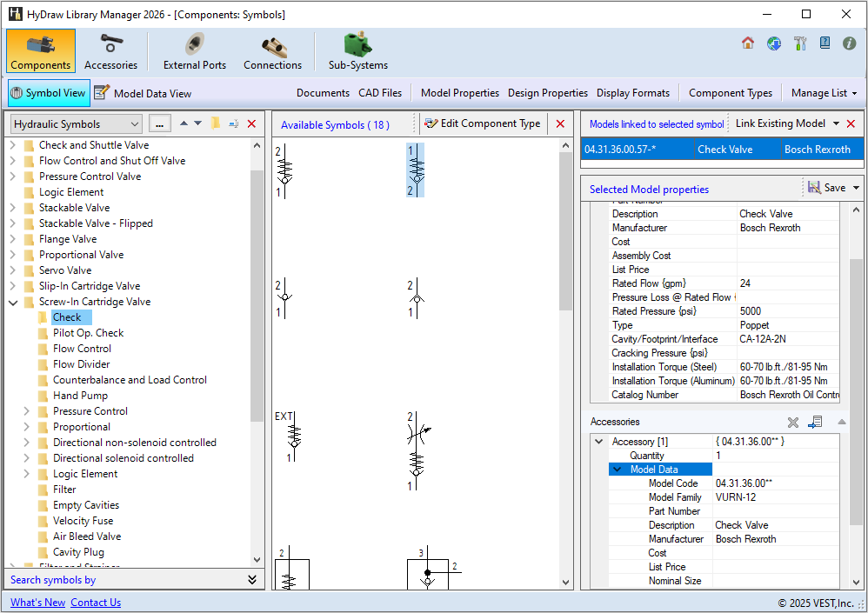The height and width of the screenshot is (613, 868).
Task: Open the Save dropdown arrow
Action: point(856,188)
